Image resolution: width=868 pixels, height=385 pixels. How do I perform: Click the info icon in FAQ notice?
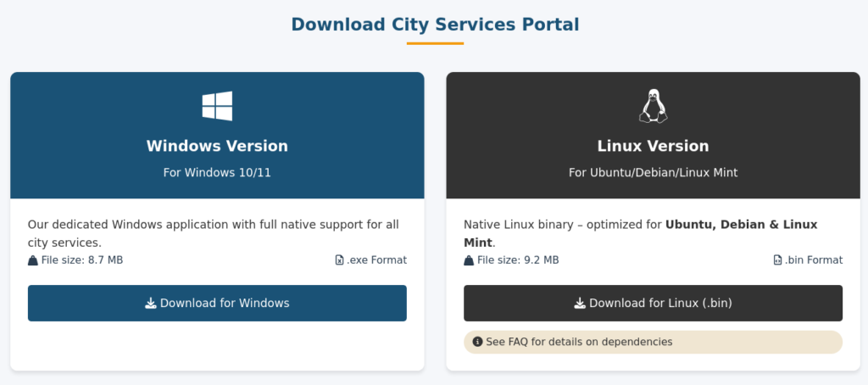(477, 342)
